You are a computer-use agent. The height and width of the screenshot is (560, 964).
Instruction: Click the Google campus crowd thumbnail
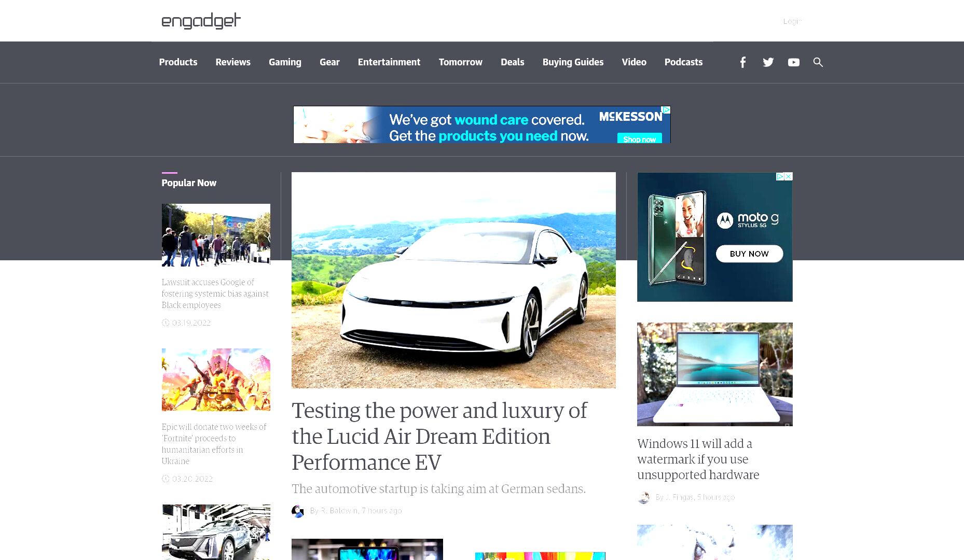point(216,235)
